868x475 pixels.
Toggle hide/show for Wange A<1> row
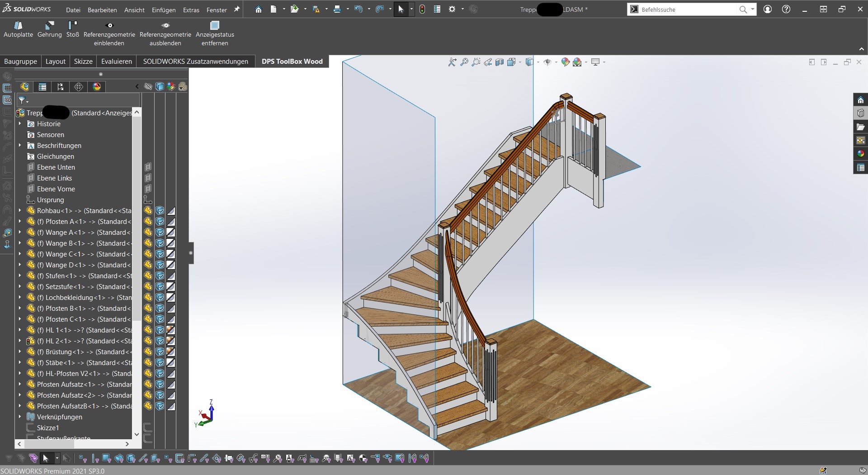point(148,233)
